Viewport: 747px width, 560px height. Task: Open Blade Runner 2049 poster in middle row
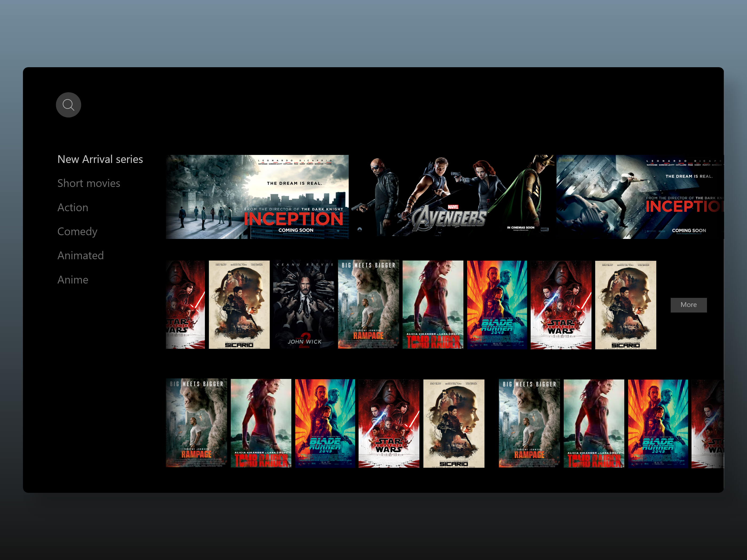(497, 305)
